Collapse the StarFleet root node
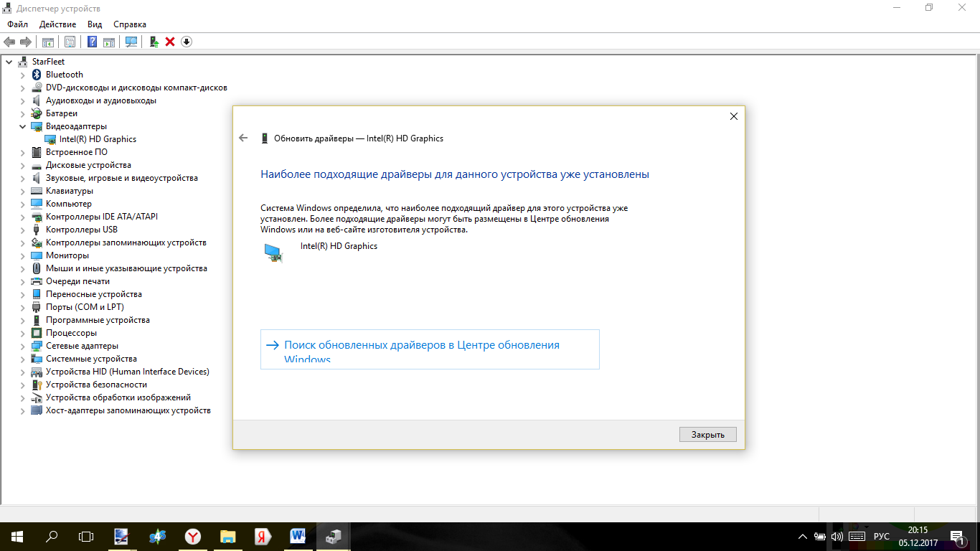This screenshot has height=551, width=980. point(9,62)
